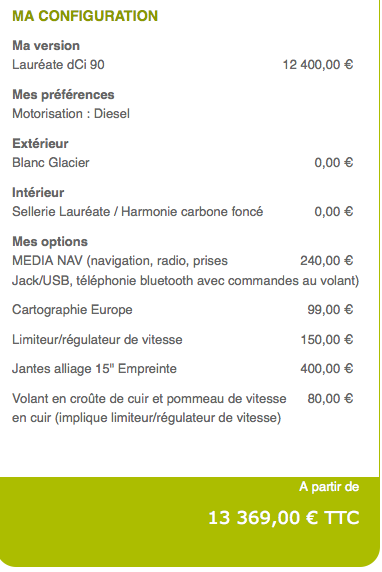Click the A partir de label

pyautogui.click(x=329, y=487)
